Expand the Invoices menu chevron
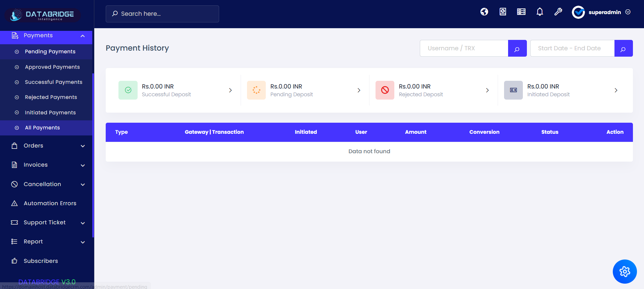The width and height of the screenshot is (644, 289). coord(83,165)
